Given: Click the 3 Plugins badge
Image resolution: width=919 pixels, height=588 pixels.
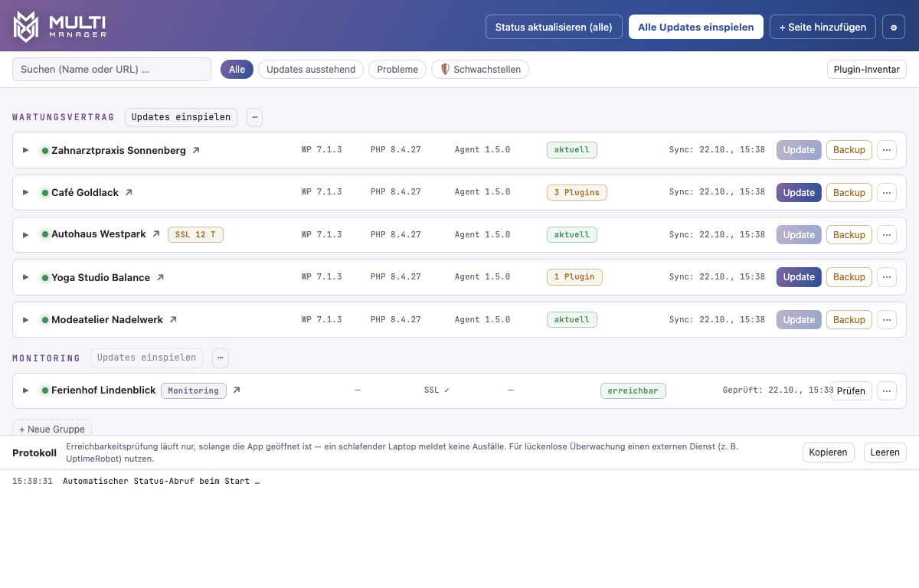Looking at the screenshot, I should (x=577, y=192).
